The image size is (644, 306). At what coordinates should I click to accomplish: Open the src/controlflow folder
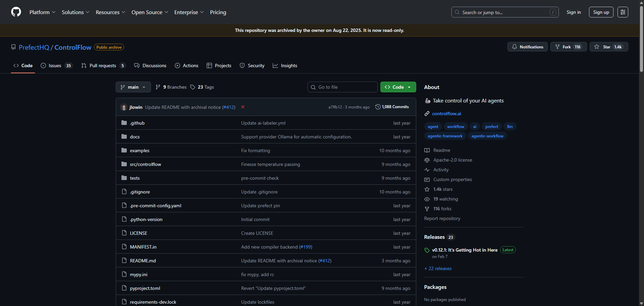tap(145, 164)
